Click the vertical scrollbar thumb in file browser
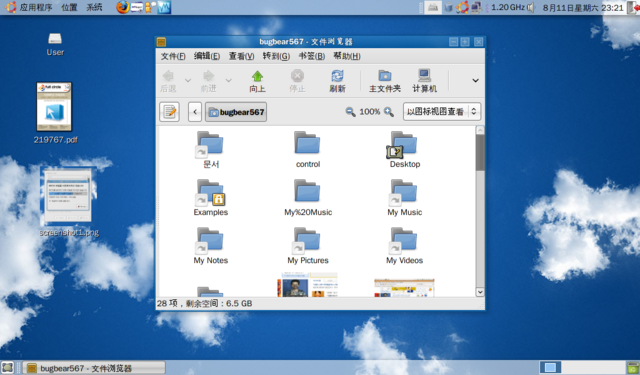640x375 pixels. coord(480,153)
